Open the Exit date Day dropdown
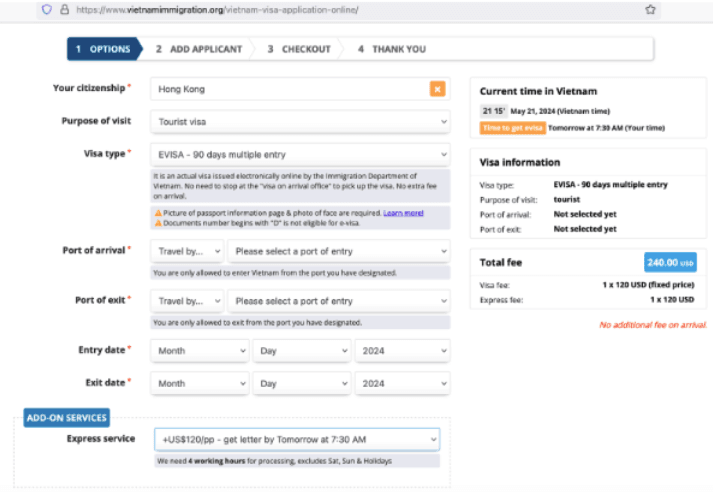The width and height of the screenshot is (713, 492). point(301,382)
